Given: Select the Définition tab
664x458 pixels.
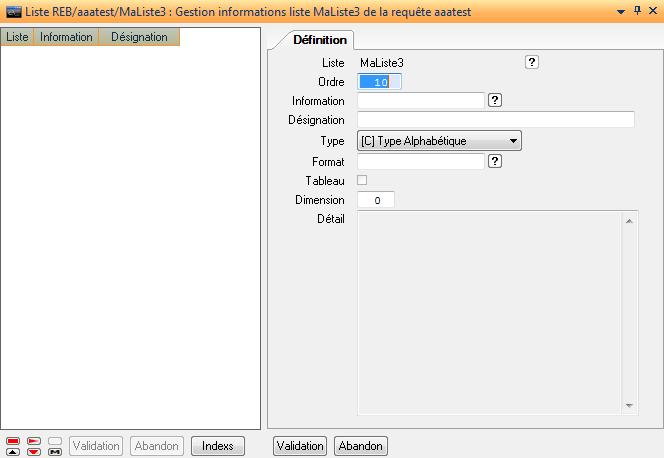Looking at the screenshot, I should pos(319,40).
